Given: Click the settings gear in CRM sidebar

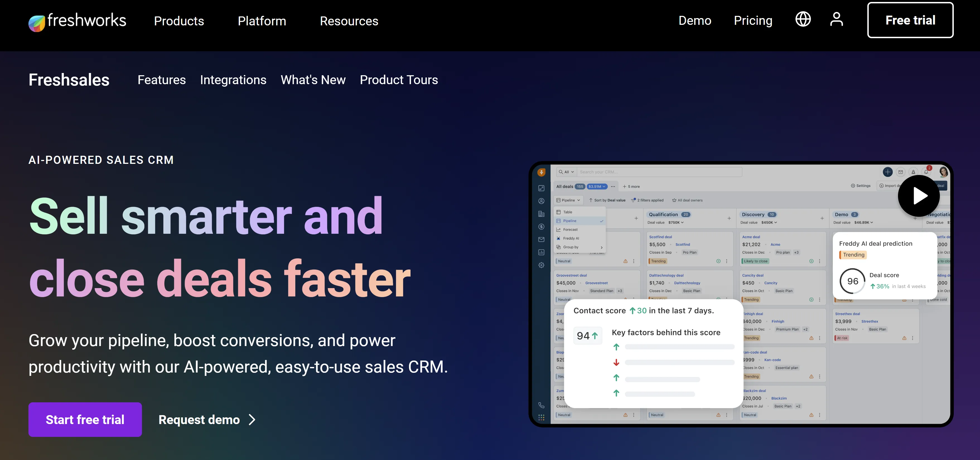Looking at the screenshot, I should pyautogui.click(x=541, y=265).
